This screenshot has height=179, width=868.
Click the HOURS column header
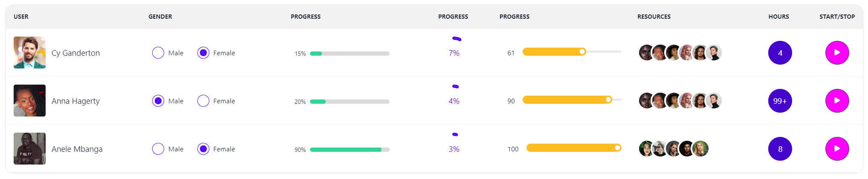click(x=778, y=17)
